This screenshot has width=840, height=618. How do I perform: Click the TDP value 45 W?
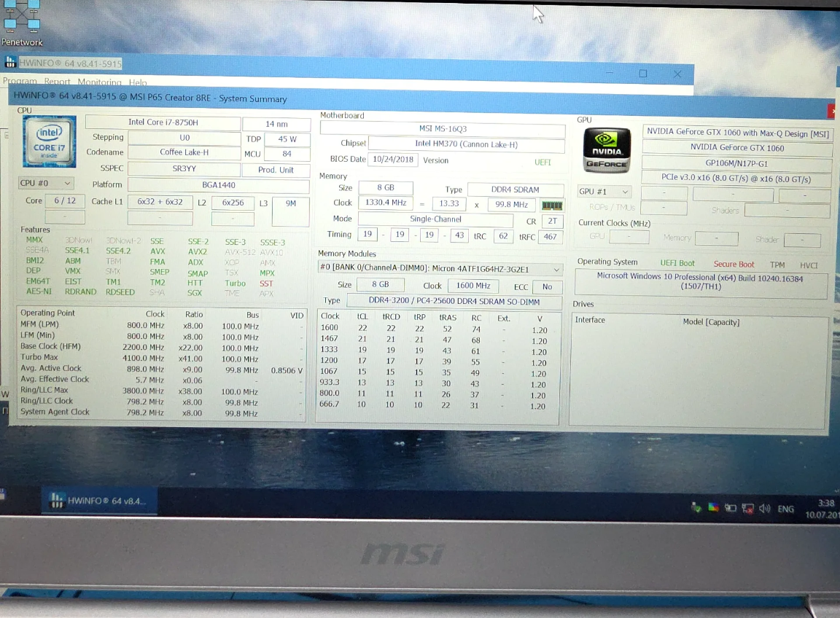pyautogui.click(x=287, y=139)
